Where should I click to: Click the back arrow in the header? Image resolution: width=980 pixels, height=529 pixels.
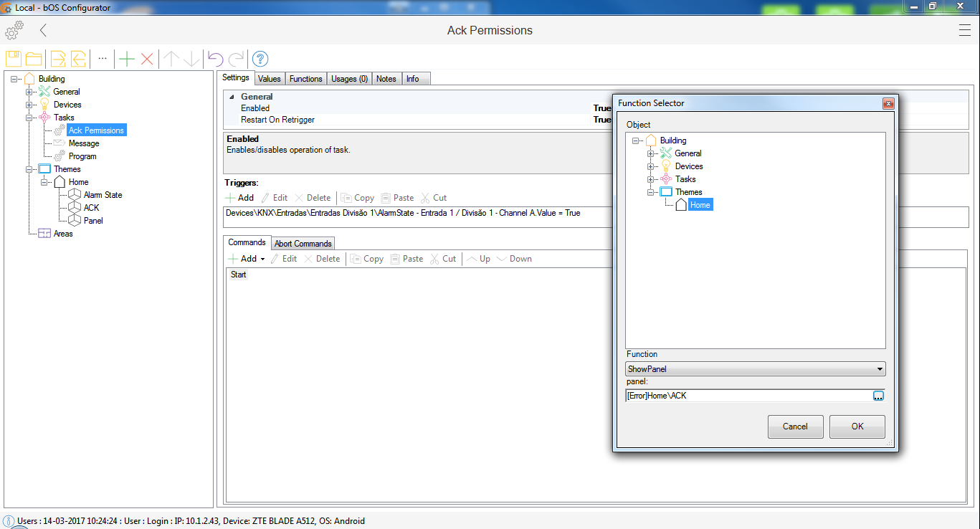tap(44, 30)
